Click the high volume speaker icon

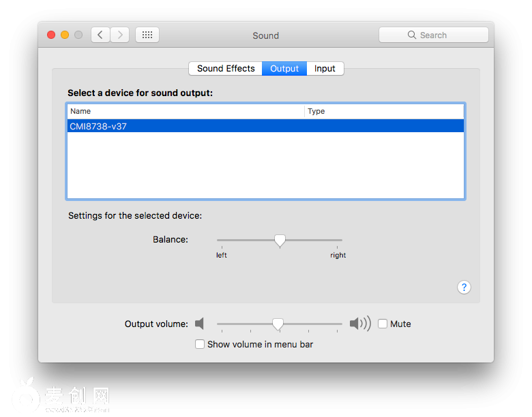coord(359,324)
